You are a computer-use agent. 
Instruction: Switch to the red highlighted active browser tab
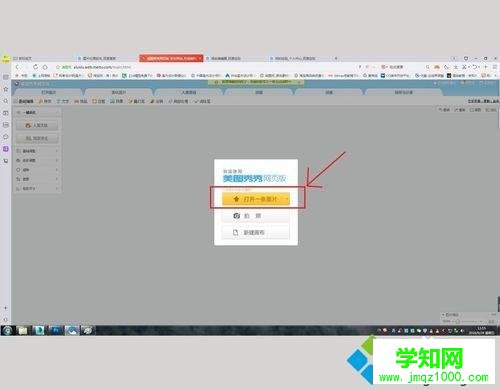171,58
